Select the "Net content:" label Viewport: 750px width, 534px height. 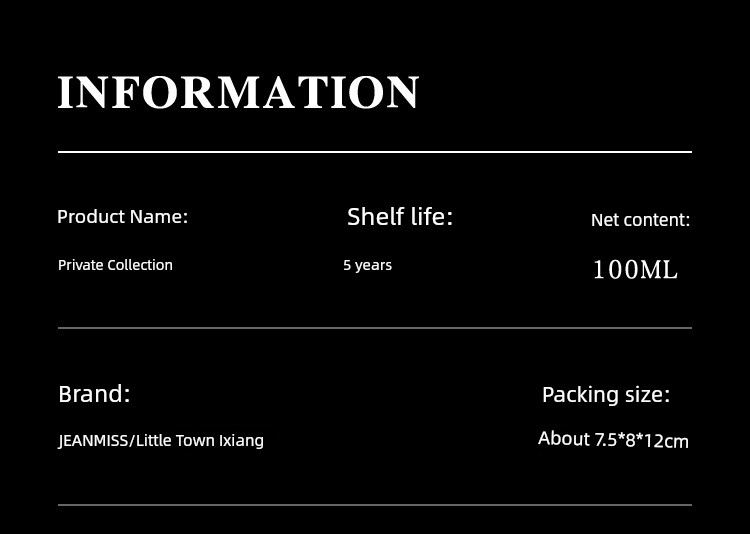pos(640,219)
